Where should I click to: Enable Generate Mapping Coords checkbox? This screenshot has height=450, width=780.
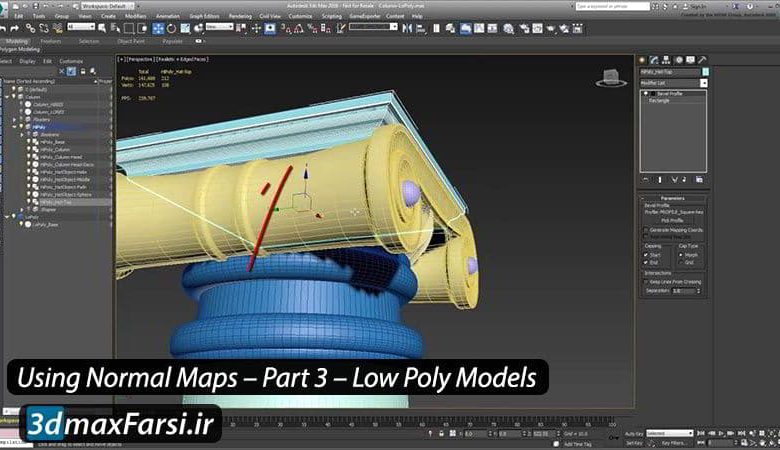click(645, 229)
